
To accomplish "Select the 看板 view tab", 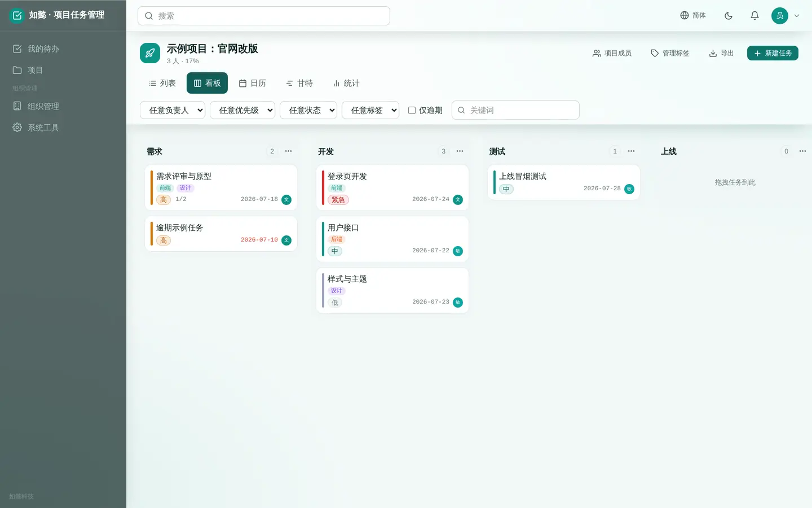I will pos(207,83).
